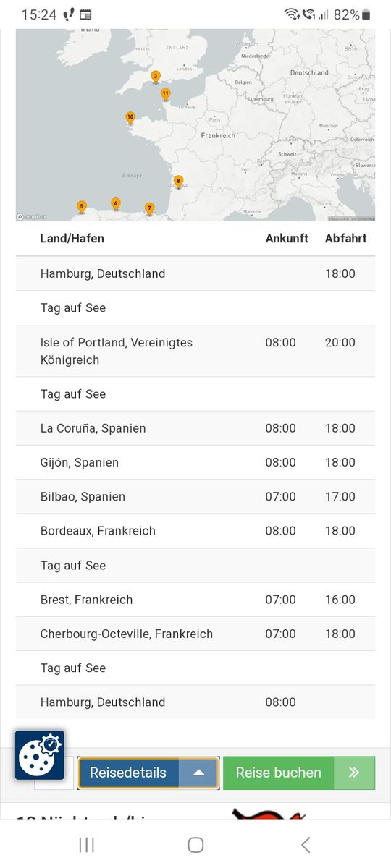Open cookie settings badge icon
The height and width of the screenshot is (868, 391).
pos(40,755)
